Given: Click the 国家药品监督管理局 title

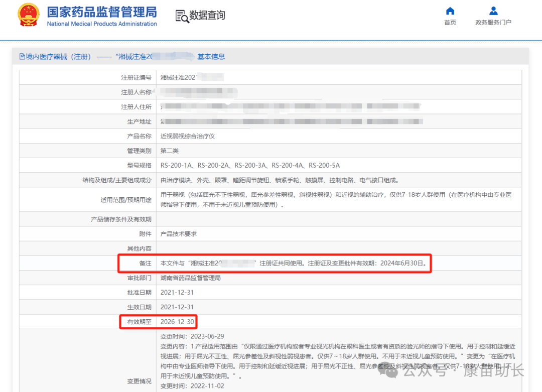Looking at the screenshot, I should tap(102, 12).
